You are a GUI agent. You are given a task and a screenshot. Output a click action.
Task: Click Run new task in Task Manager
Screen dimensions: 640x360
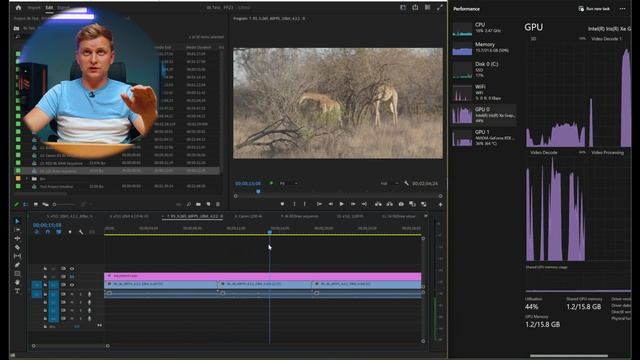coord(594,9)
